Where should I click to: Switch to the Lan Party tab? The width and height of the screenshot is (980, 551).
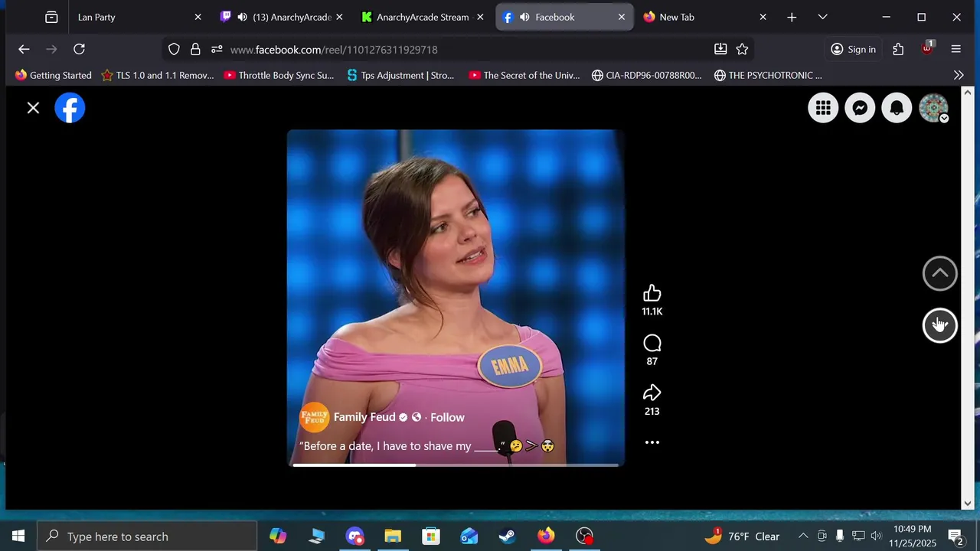[139, 17]
